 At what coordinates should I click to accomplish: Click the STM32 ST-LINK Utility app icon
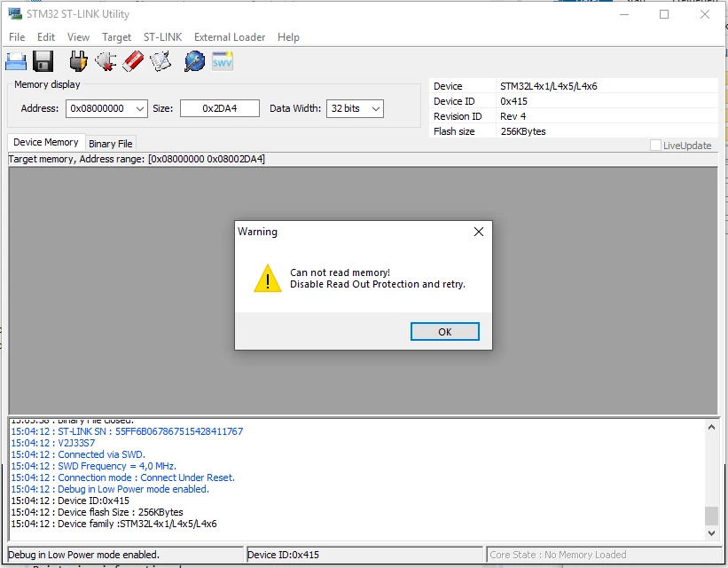click(15, 14)
